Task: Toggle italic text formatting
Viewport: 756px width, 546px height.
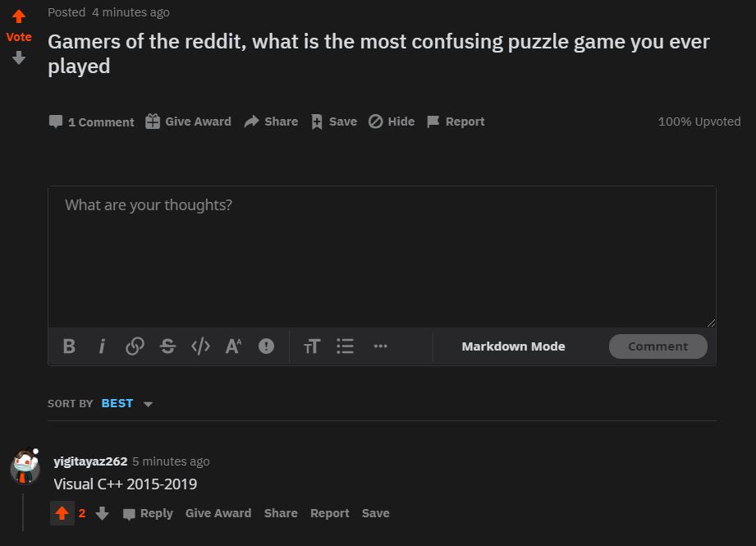Action: 102,346
